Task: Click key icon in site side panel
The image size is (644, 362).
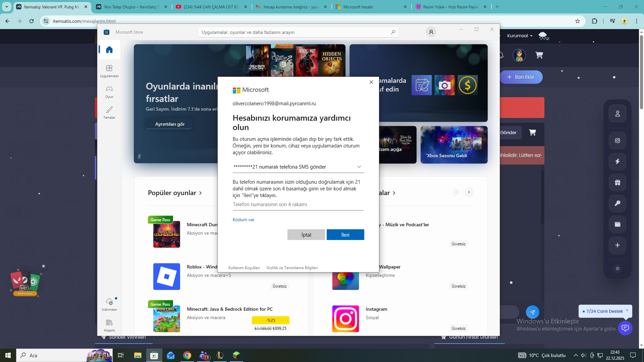Action: point(618,203)
